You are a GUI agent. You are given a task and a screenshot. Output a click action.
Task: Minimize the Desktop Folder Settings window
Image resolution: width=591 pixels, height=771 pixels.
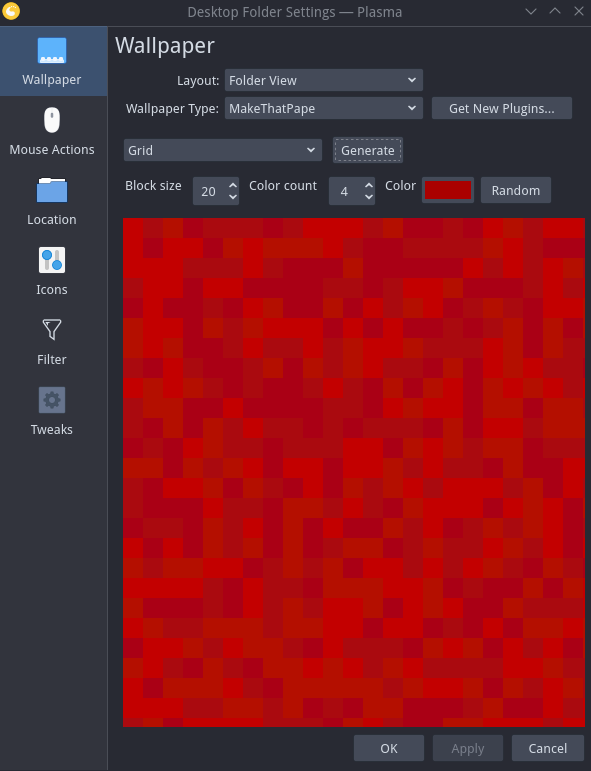(x=531, y=11)
